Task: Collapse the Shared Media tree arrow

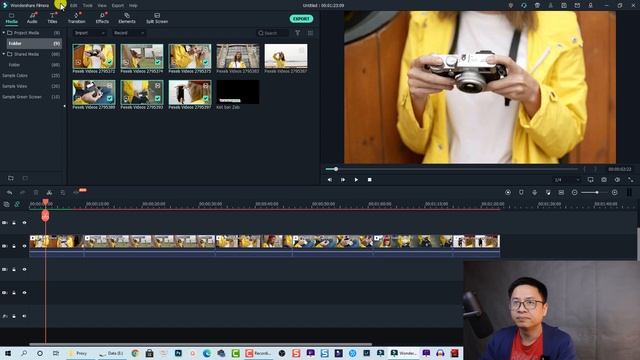Action: click(x=4, y=54)
